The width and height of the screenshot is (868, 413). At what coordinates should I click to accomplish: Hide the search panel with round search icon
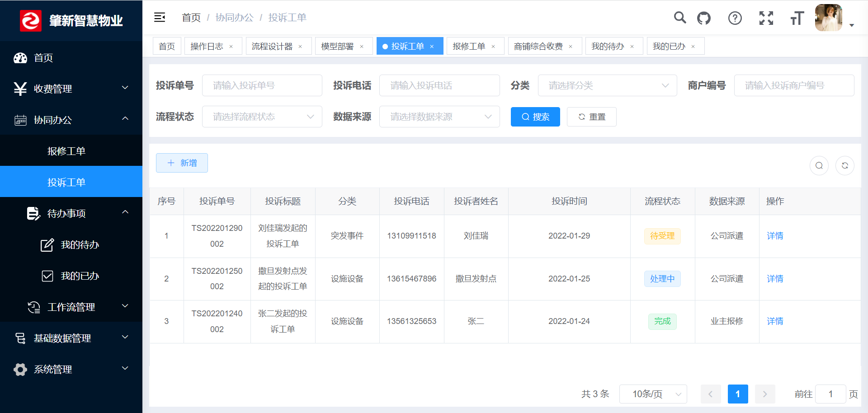tap(819, 165)
